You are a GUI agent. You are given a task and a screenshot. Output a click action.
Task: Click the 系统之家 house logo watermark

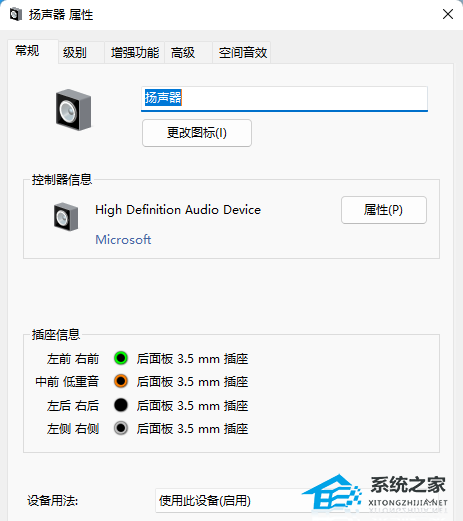(x=375, y=493)
